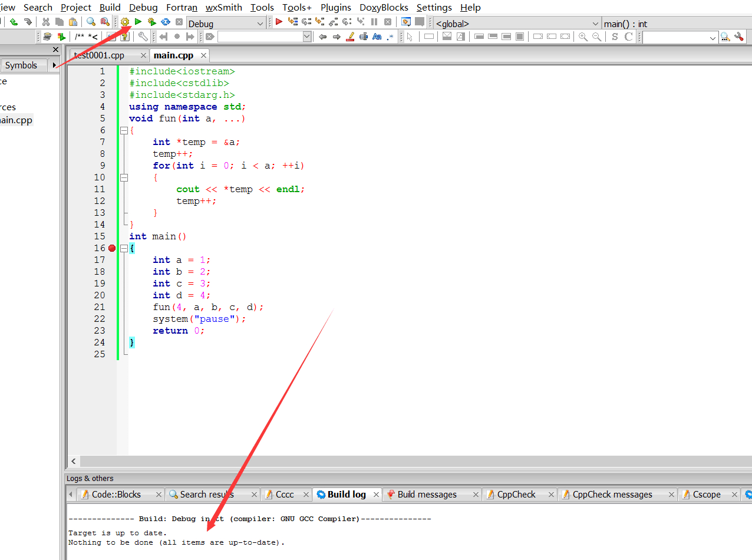
Task: Click the Undo arrow icon
Action: (14, 22)
